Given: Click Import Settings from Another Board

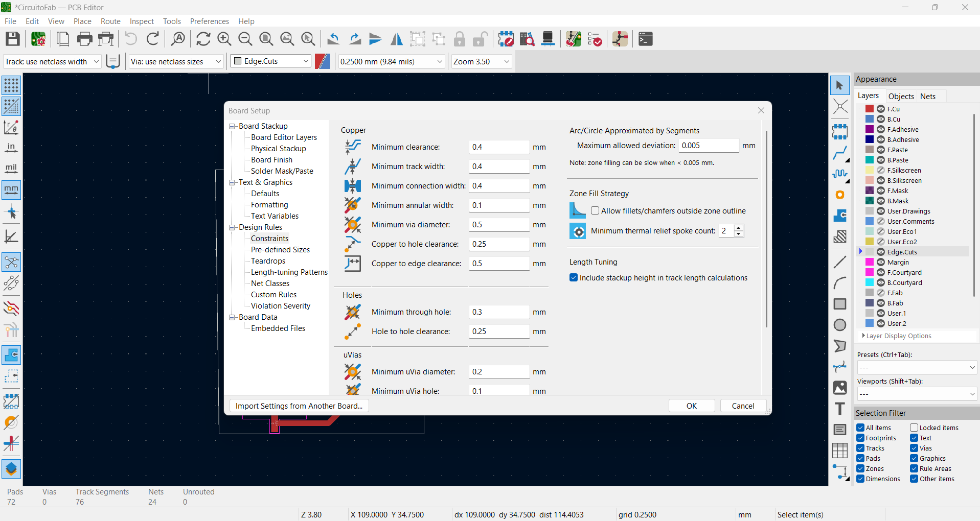Looking at the screenshot, I should coord(299,406).
